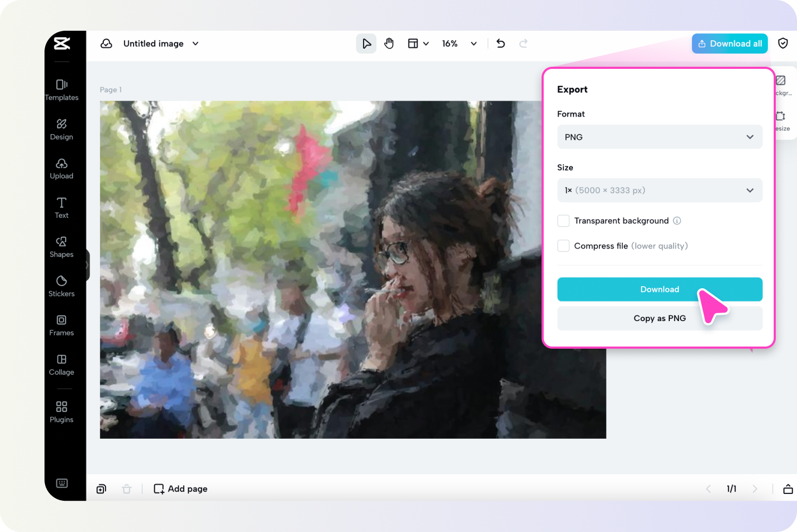
Task: Open the Stickers panel
Action: pos(61,286)
